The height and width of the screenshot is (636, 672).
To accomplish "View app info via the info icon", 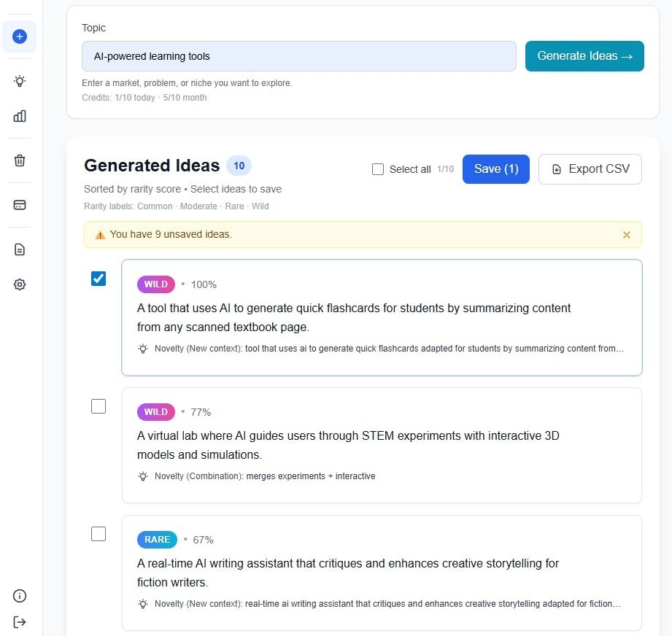I will 19,596.
